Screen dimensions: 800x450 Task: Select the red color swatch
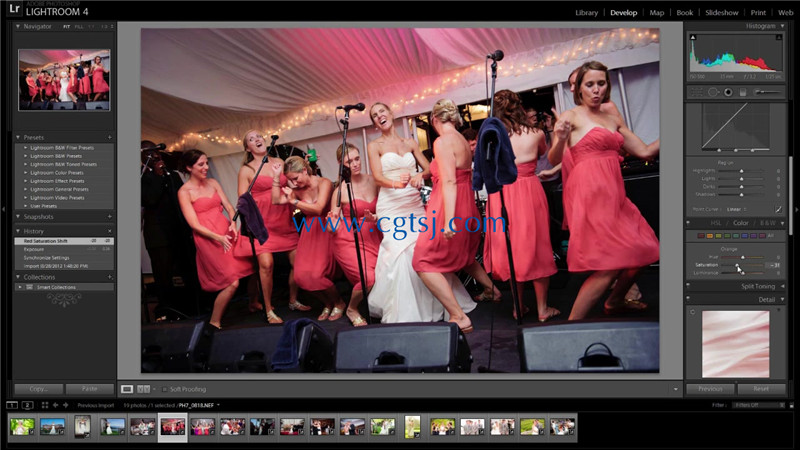pyautogui.click(x=701, y=236)
